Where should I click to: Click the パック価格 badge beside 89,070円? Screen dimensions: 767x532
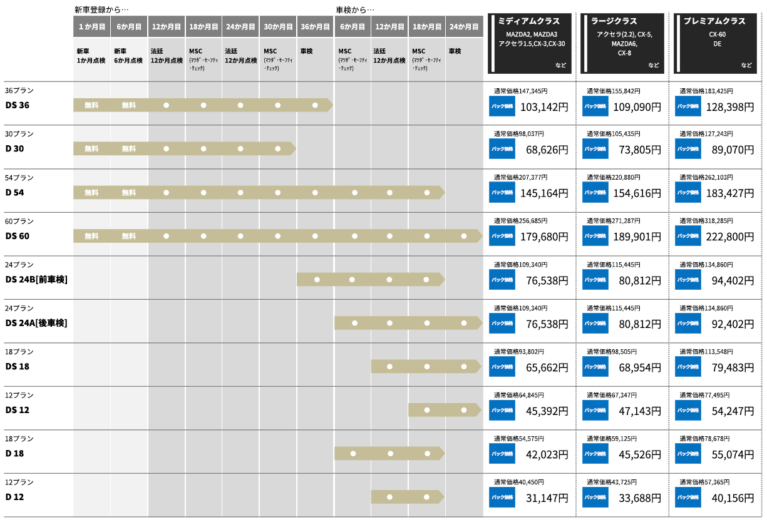click(x=687, y=149)
